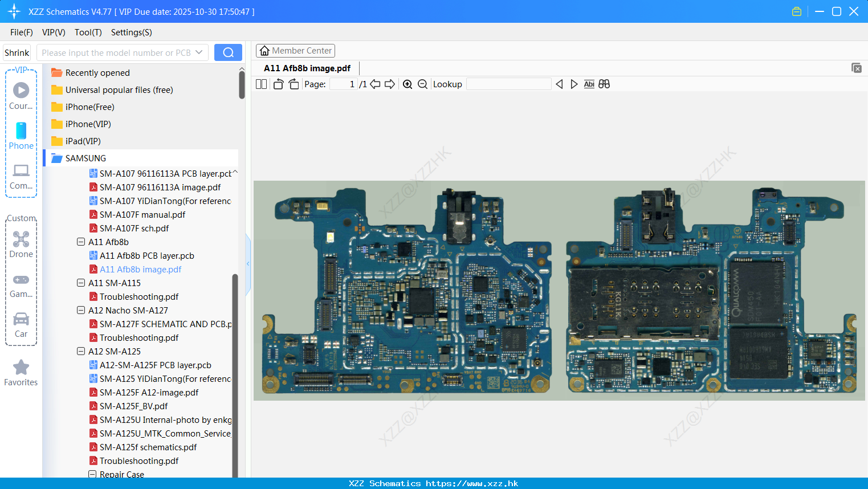The height and width of the screenshot is (489, 868).
Task: Click the search magnifier button
Action: [228, 52]
